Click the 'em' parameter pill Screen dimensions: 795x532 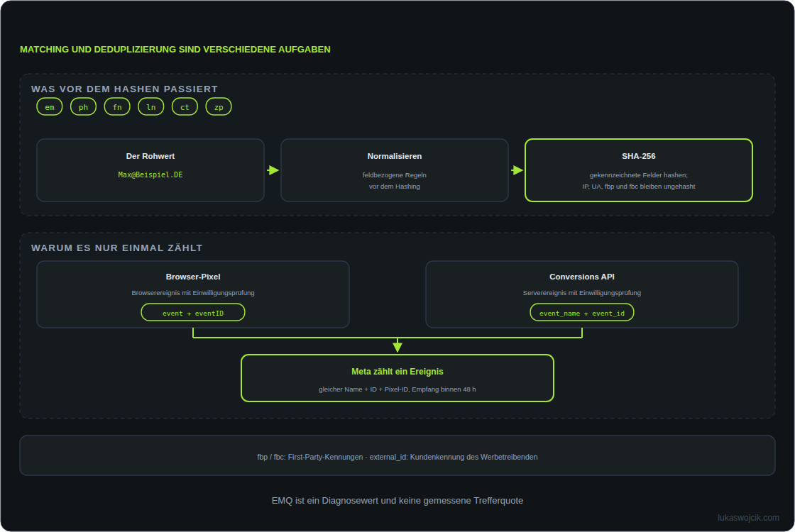50,107
